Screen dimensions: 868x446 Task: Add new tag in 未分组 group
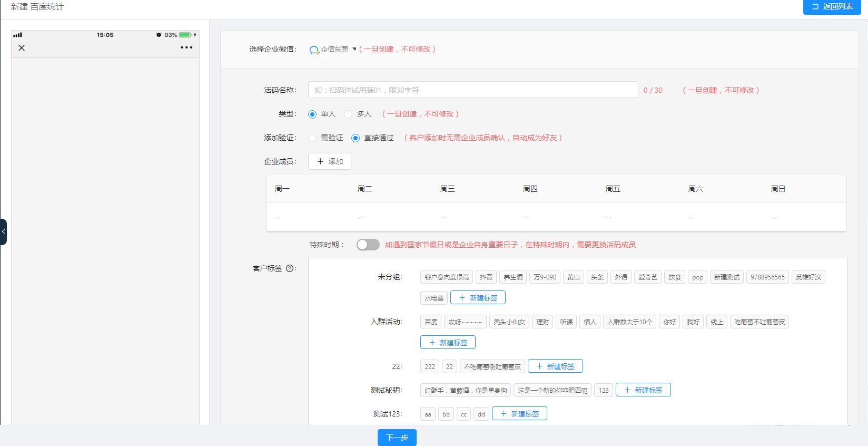(478, 298)
